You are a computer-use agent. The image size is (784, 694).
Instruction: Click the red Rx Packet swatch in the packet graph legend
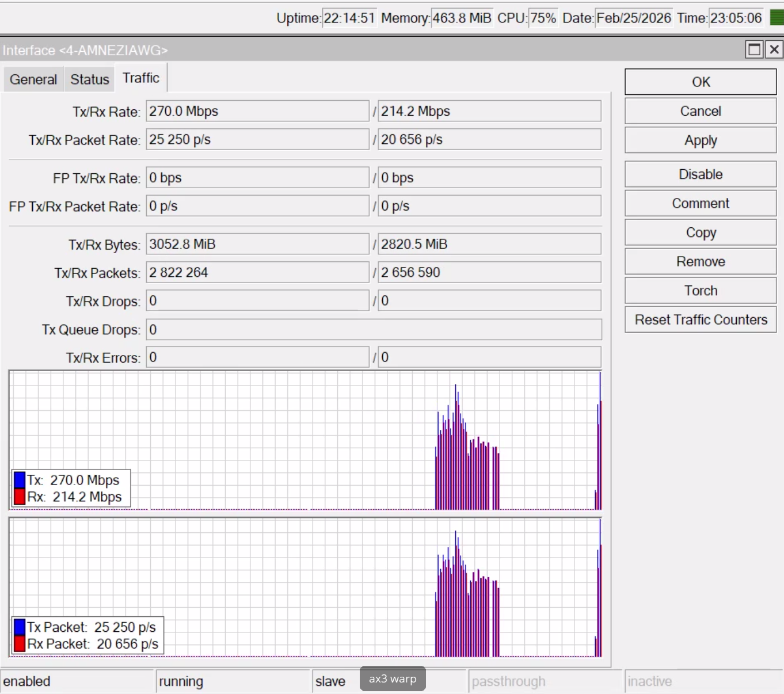click(x=20, y=644)
